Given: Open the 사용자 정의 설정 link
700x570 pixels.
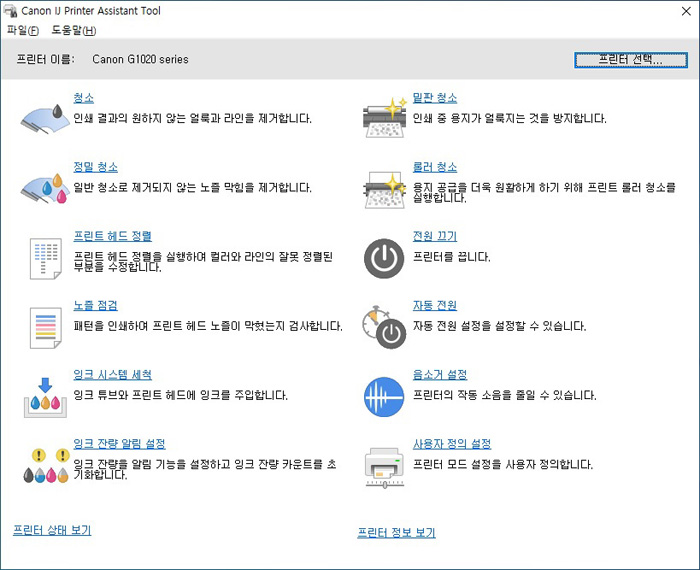Looking at the screenshot, I should click(x=452, y=444).
